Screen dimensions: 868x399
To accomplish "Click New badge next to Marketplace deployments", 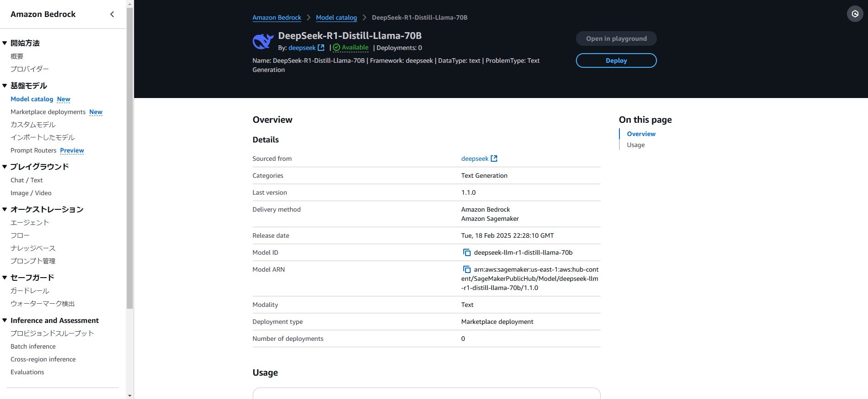I will 96,112.
